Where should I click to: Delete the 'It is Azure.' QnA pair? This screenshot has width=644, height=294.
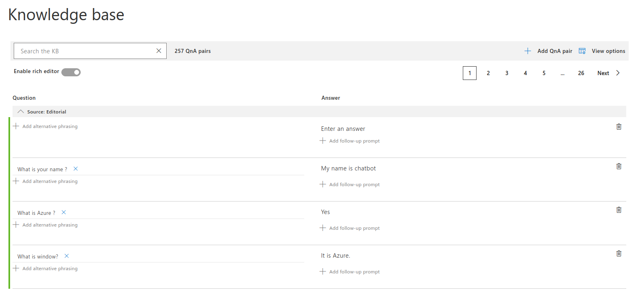point(619,254)
